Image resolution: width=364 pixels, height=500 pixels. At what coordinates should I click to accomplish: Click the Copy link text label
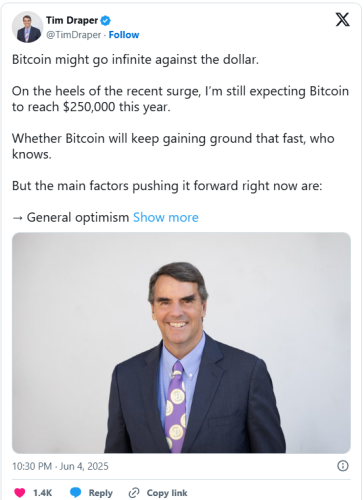[167, 493]
